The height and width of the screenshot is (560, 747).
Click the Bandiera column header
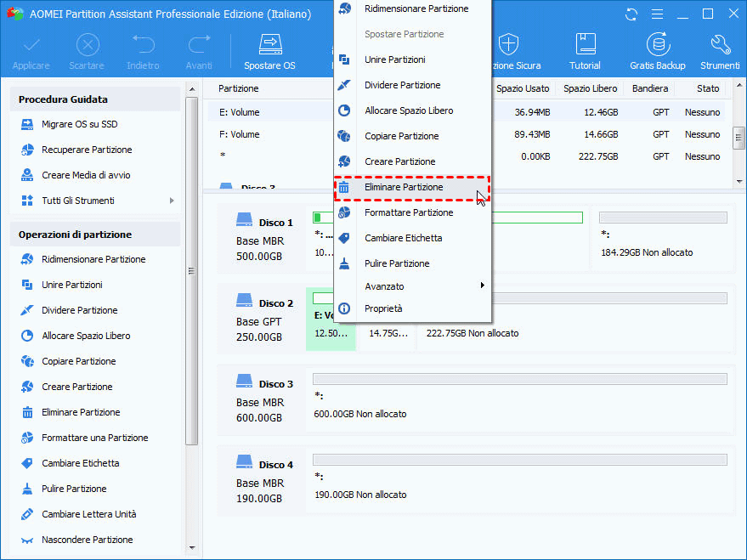pos(650,88)
